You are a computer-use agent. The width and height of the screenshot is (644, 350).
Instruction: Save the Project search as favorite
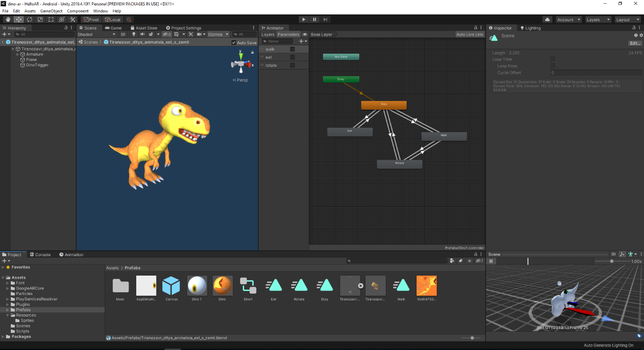coord(470,261)
